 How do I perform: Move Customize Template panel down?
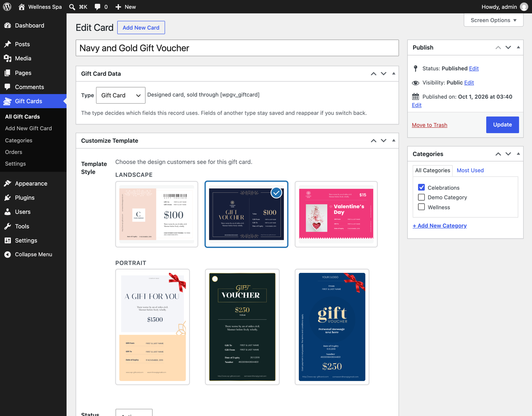pyautogui.click(x=384, y=140)
